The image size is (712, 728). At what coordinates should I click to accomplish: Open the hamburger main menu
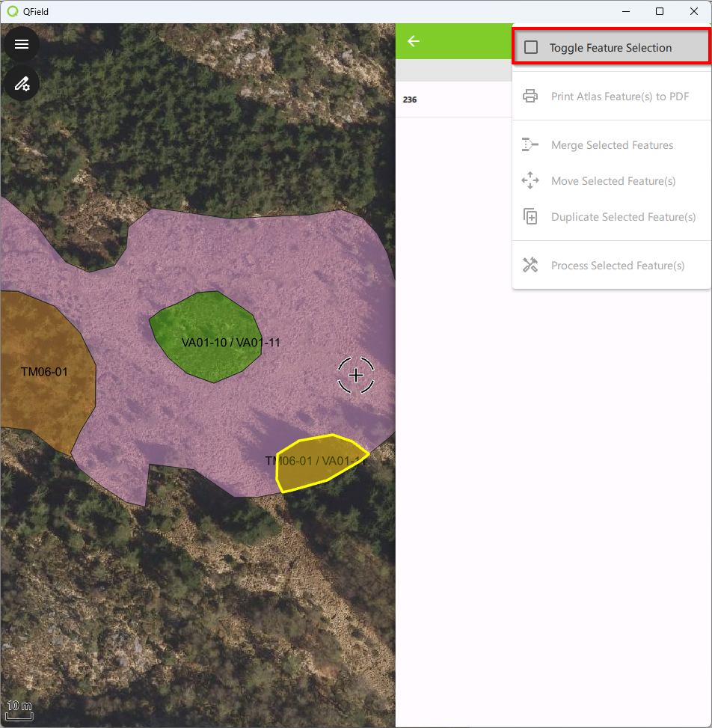coord(22,44)
